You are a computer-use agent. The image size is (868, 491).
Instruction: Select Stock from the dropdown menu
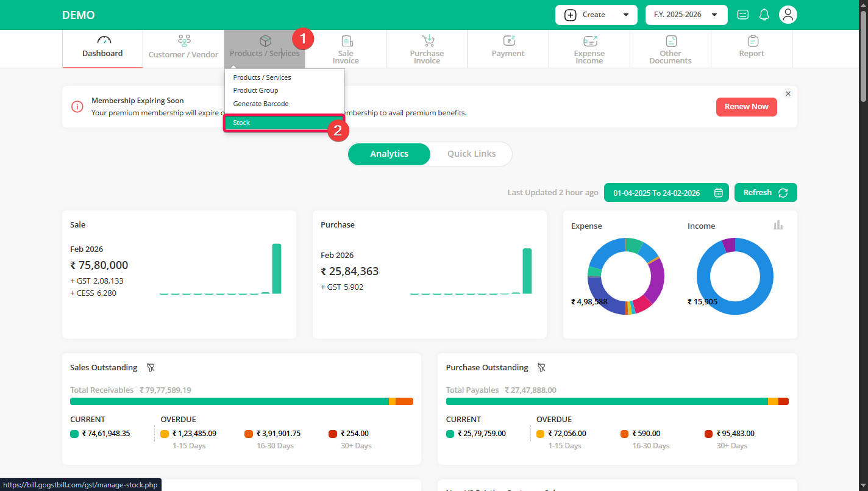point(283,123)
